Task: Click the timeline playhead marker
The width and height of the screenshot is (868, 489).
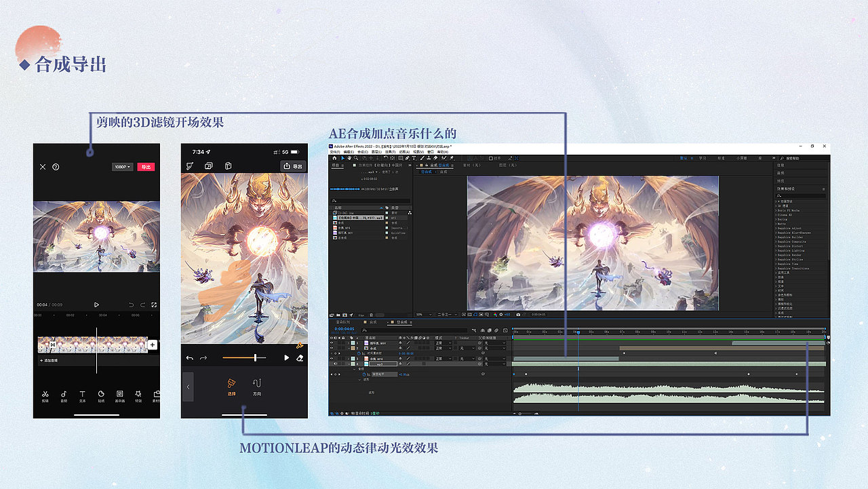Action: (578, 332)
